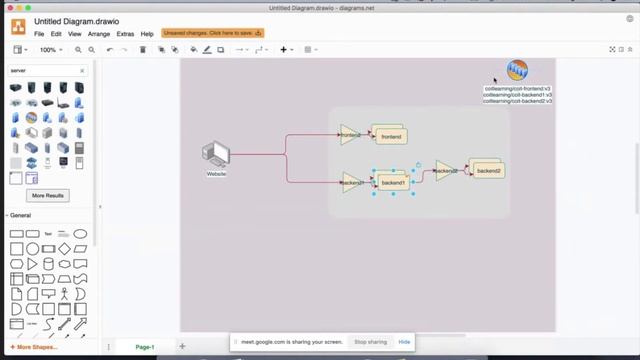Select the curved S connector shape

48,324
